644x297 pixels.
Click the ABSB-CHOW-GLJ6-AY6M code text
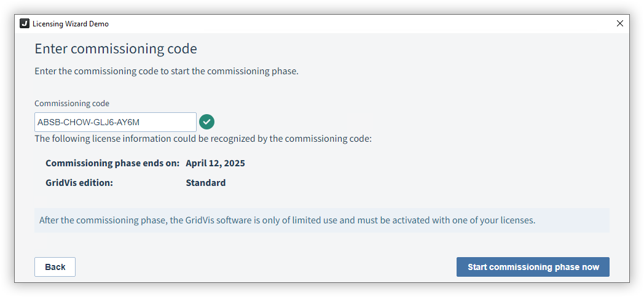pyautogui.click(x=88, y=122)
